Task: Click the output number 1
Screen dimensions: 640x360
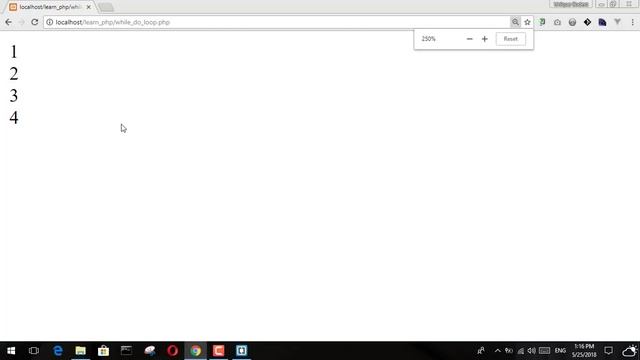Action: [14, 52]
